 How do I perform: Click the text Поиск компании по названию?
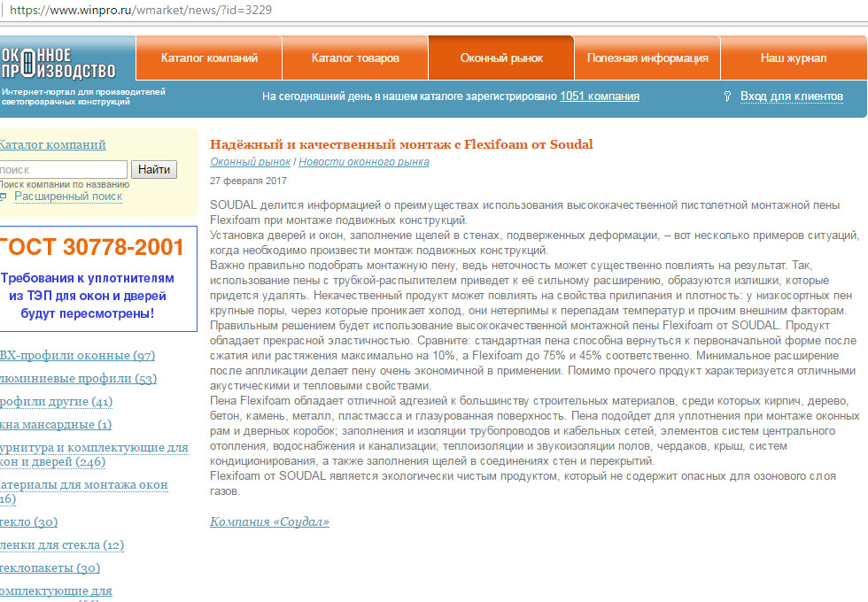65,184
